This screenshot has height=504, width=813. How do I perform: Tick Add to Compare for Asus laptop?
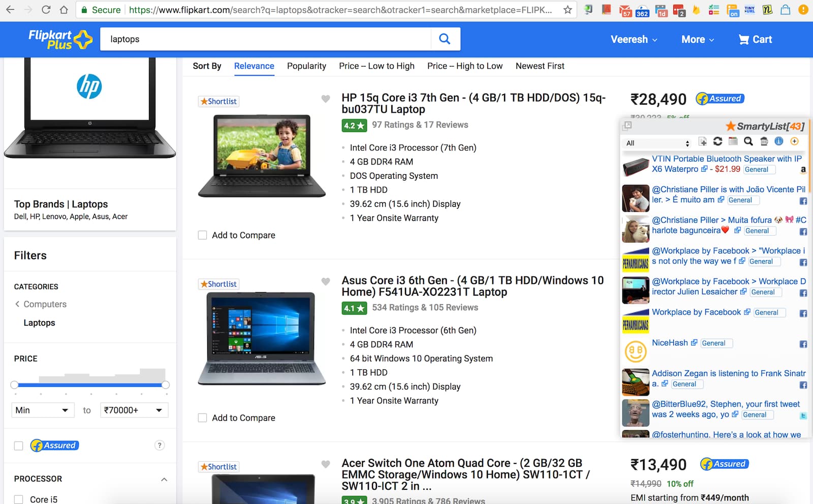click(x=203, y=418)
